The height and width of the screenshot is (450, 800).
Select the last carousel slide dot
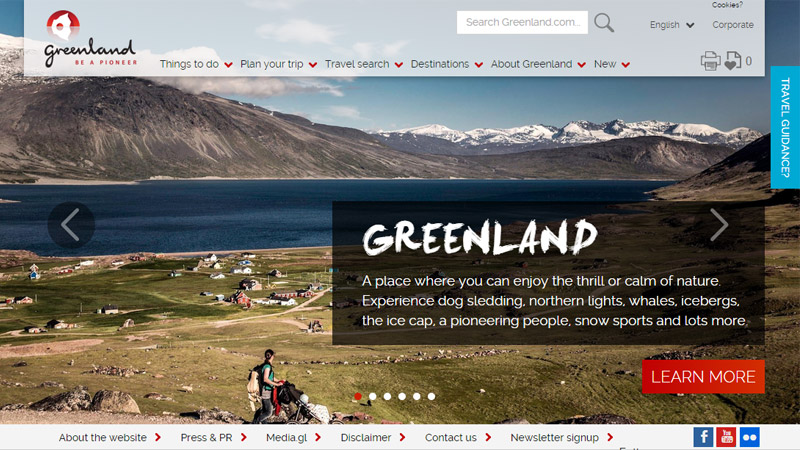pos(432,396)
